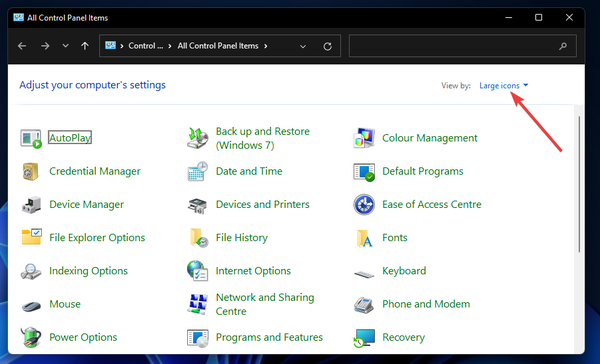The height and width of the screenshot is (364, 600).
Task: Select All Control Panel Items breadcrumb
Action: [x=218, y=46]
